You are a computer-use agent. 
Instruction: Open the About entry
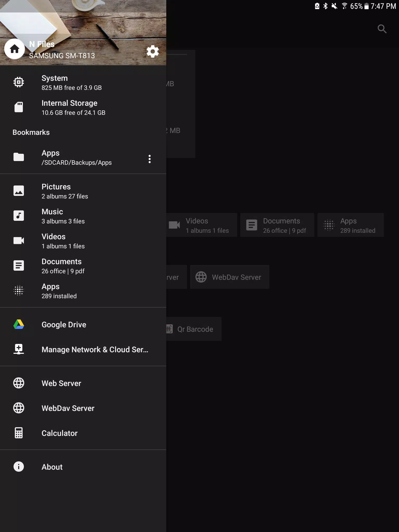(83, 467)
